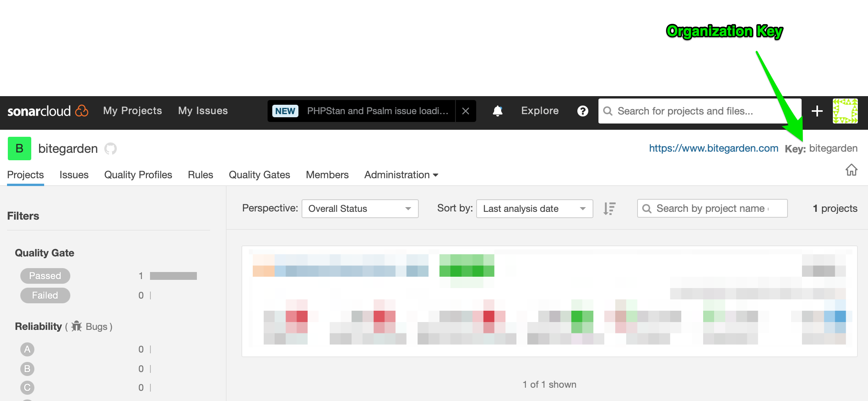Toggle the sort order icon
This screenshot has width=868, height=401.
[609, 208]
